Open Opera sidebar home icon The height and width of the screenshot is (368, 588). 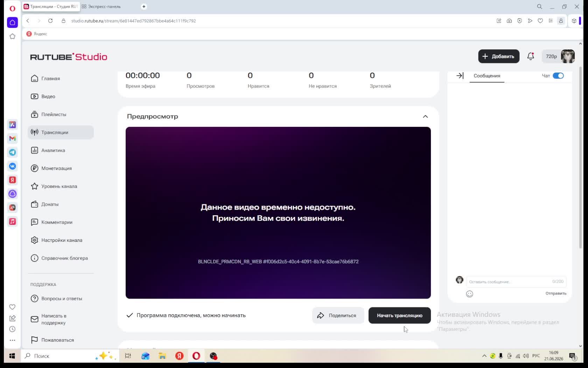12,22
